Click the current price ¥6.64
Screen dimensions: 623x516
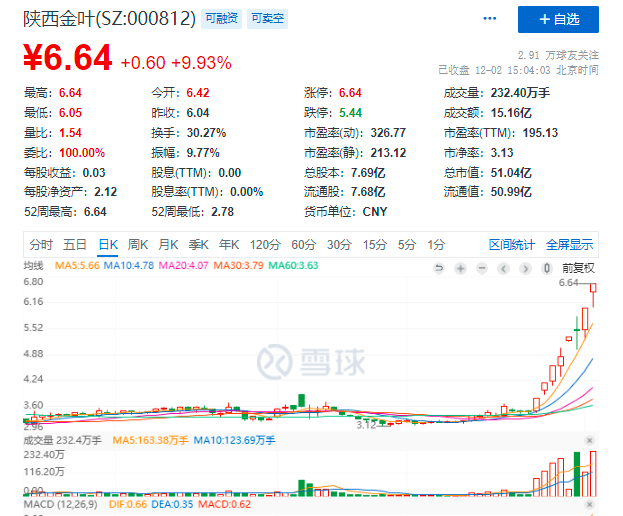[68, 58]
